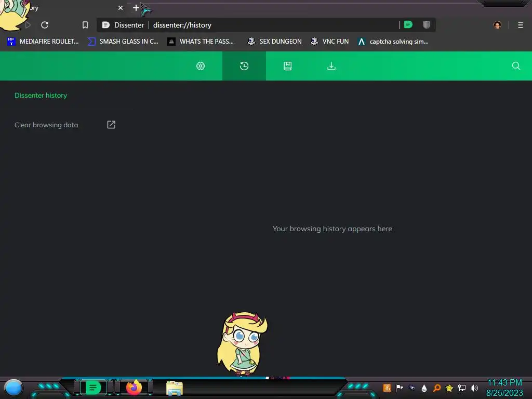The height and width of the screenshot is (399, 532).
Task: Open captcha solving sim... bookmark
Action: point(393,42)
